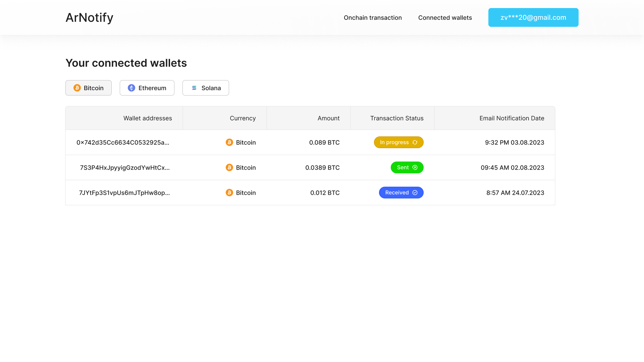Screen dimensions: 644x362
Task: Switch to the Solana wallets tab
Action: tap(206, 88)
